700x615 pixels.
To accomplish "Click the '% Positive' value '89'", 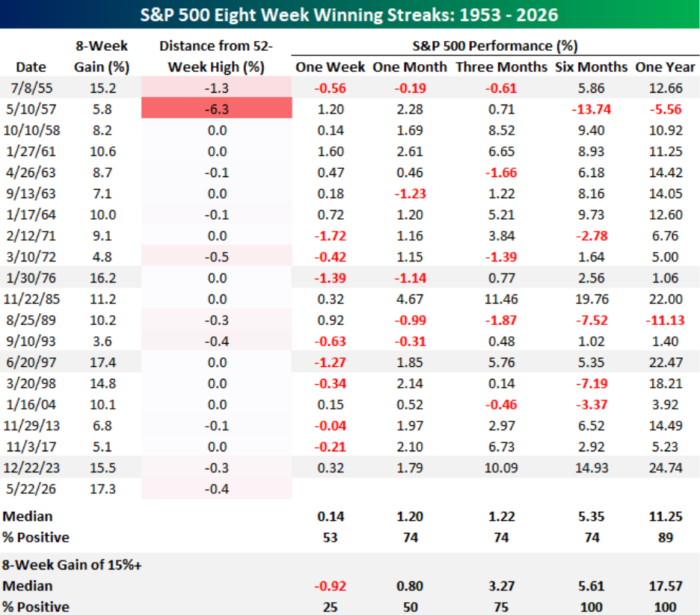I will tap(665, 537).
